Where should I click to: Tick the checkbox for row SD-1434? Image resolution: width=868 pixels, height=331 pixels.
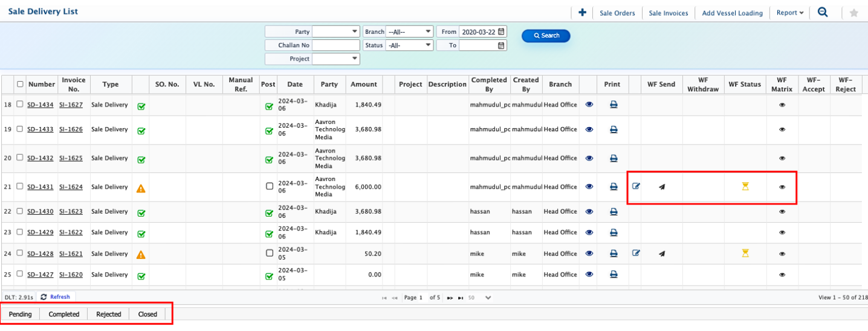click(x=20, y=104)
